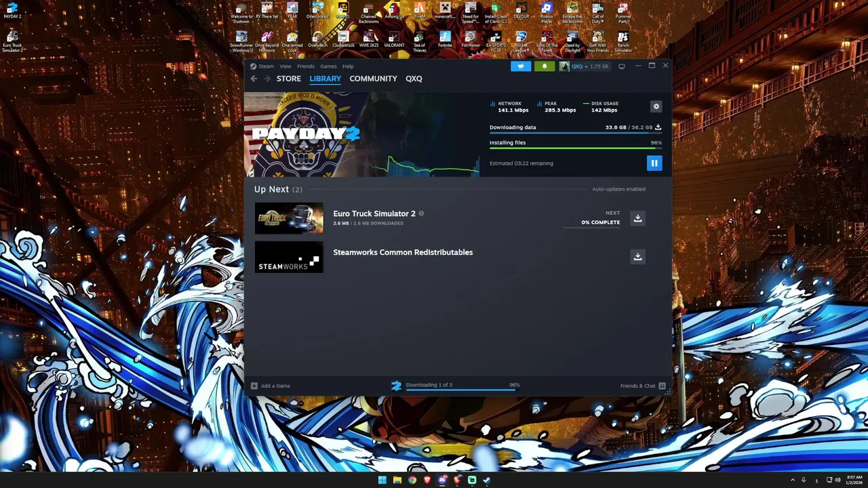The width and height of the screenshot is (868, 488).
Task: Open the View menu
Action: (x=285, y=66)
